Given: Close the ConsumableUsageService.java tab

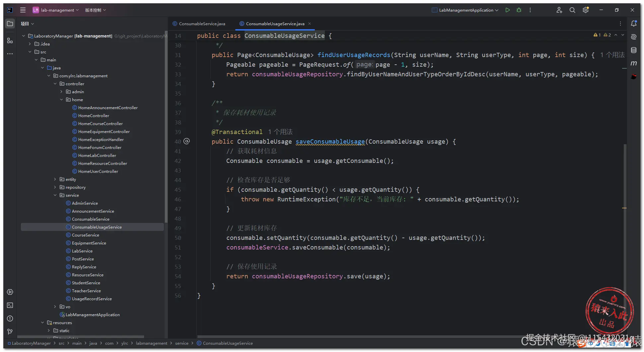Looking at the screenshot, I should pos(310,24).
